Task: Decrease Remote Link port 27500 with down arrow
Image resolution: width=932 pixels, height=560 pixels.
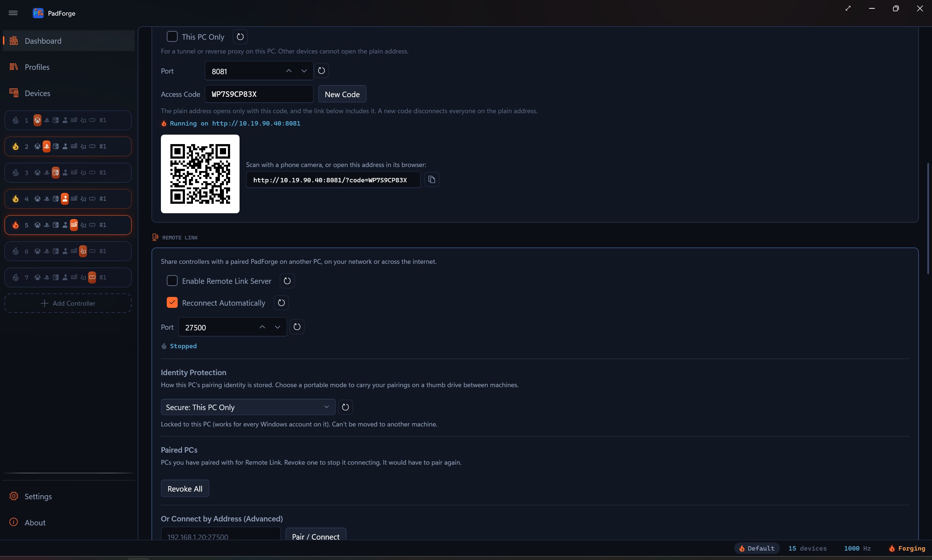Action: [x=277, y=327]
